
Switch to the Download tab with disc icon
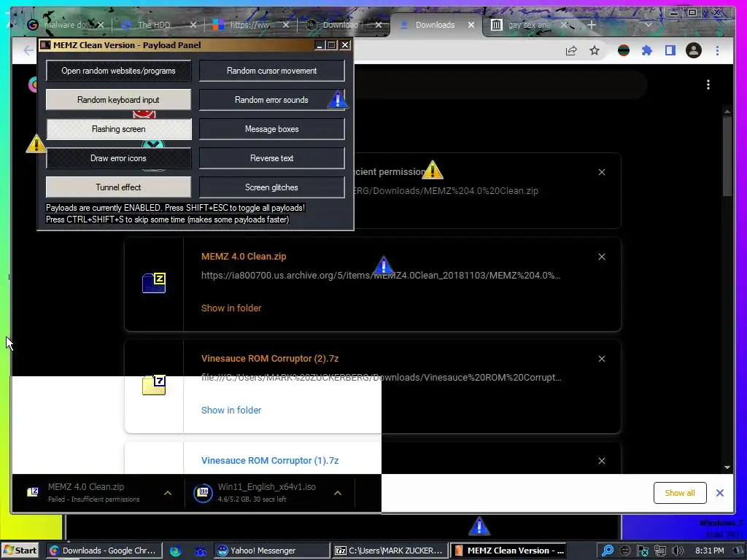(x=338, y=25)
